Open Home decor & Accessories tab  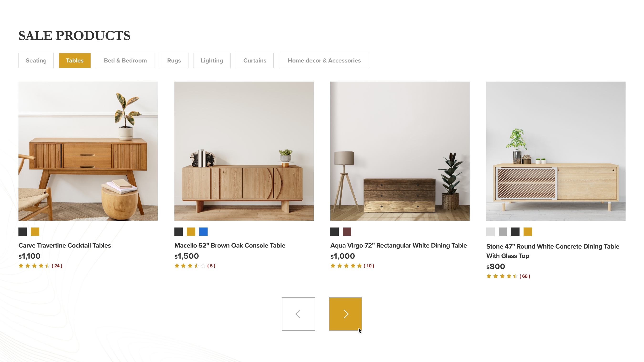click(324, 61)
